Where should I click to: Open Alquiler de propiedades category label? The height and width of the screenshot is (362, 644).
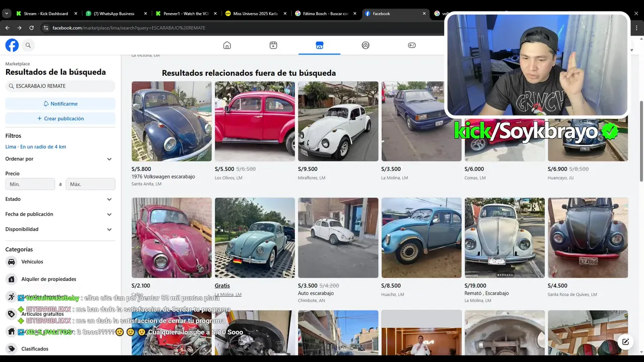coord(49,279)
